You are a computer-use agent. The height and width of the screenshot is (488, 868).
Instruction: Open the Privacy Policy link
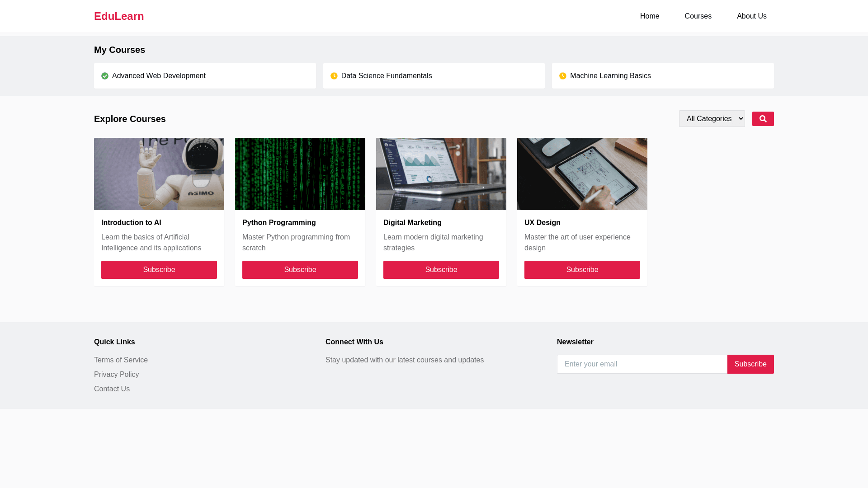116,375
